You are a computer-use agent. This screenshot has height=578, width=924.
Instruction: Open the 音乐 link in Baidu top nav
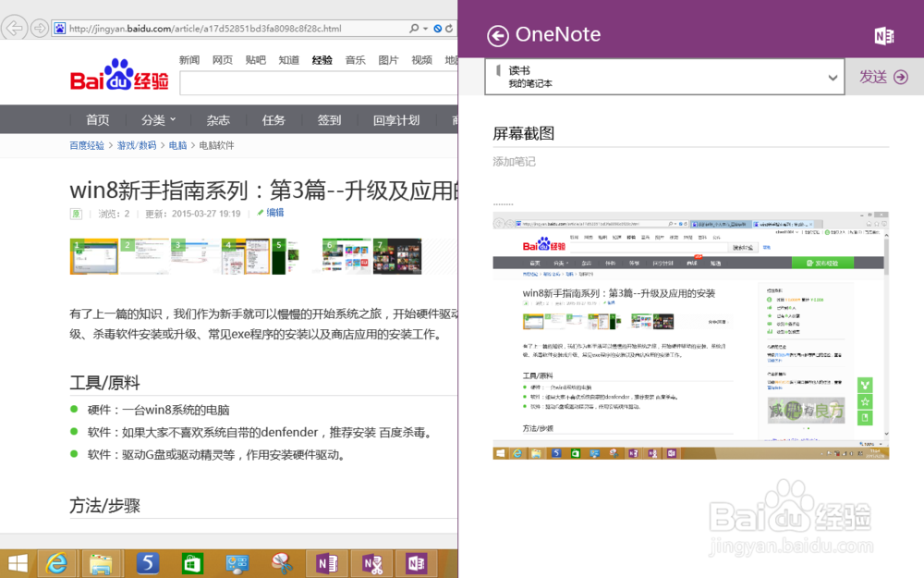coord(356,59)
